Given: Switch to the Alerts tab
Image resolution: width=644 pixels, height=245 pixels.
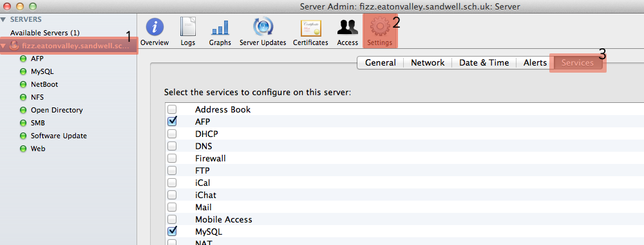Looking at the screenshot, I should [x=535, y=63].
